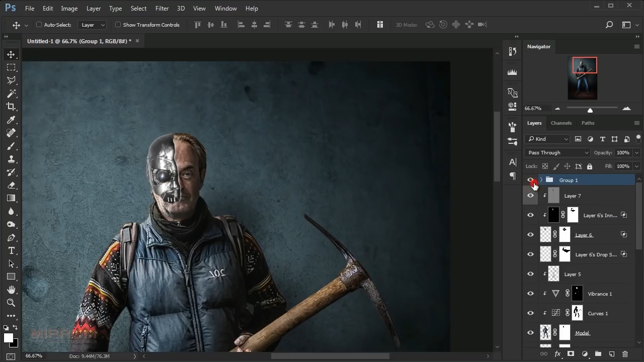Open the layer Kind filter dropdown

pos(547,139)
